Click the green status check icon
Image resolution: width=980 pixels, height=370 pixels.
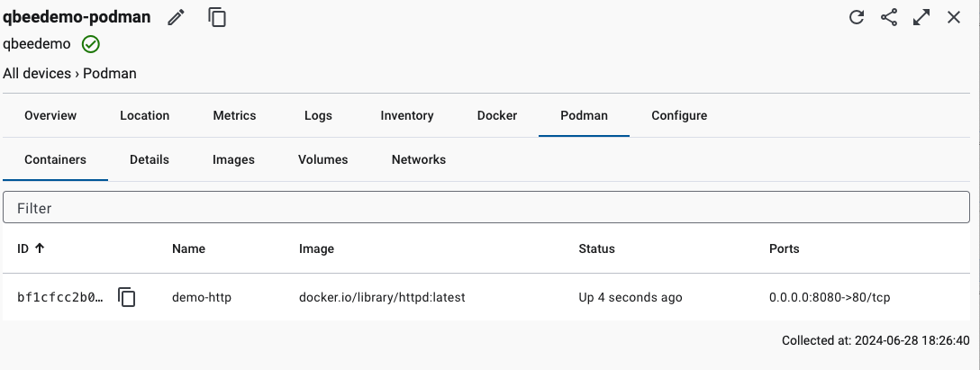point(91,44)
